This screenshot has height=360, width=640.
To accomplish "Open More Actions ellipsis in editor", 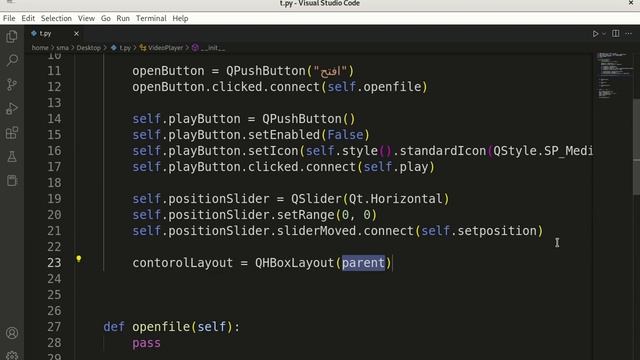I will click(x=629, y=33).
